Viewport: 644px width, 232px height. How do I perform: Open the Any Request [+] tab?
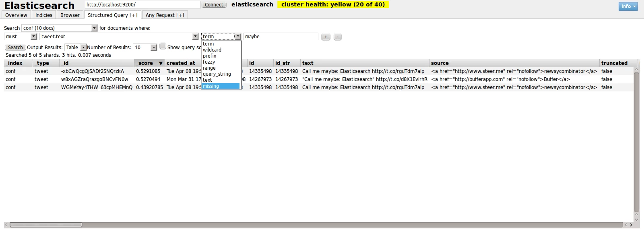(x=165, y=15)
